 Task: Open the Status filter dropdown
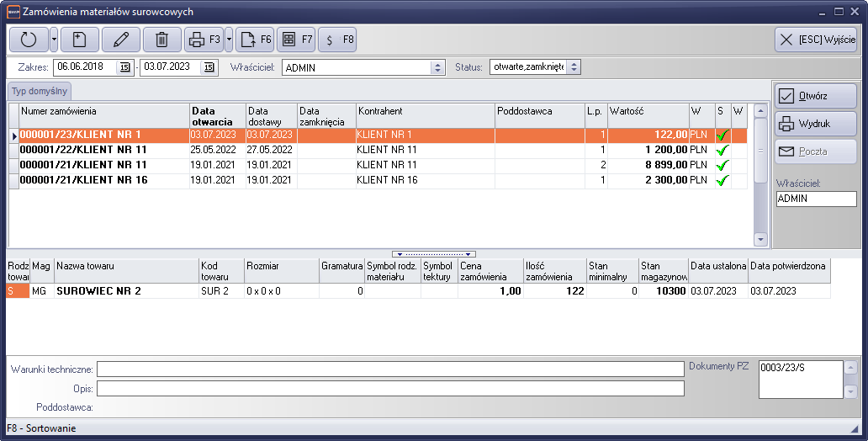[573, 67]
